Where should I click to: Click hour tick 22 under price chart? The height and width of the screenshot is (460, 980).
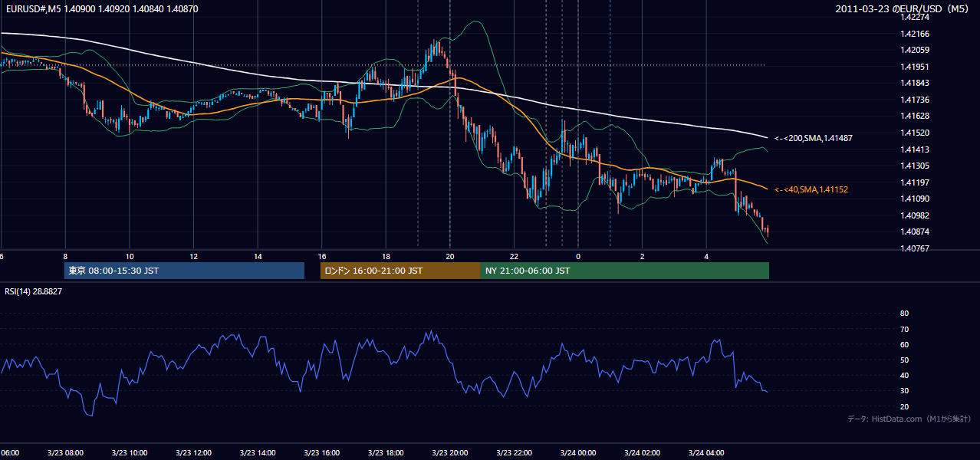tap(514, 256)
